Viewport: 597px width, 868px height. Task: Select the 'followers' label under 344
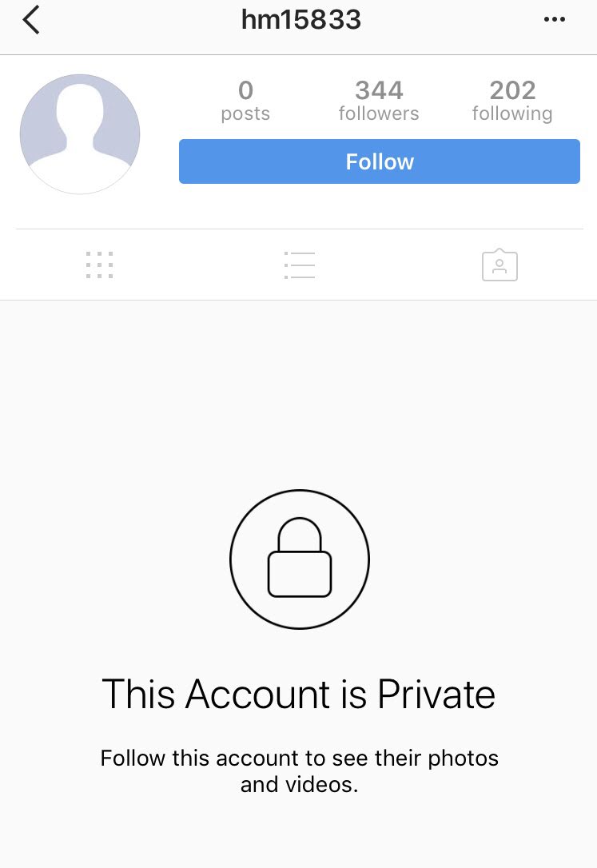pos(379,113)
